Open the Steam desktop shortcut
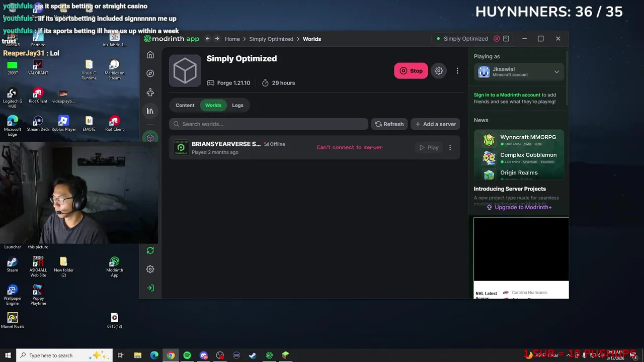This screenshot has height=362, width=644. [13, 264]
